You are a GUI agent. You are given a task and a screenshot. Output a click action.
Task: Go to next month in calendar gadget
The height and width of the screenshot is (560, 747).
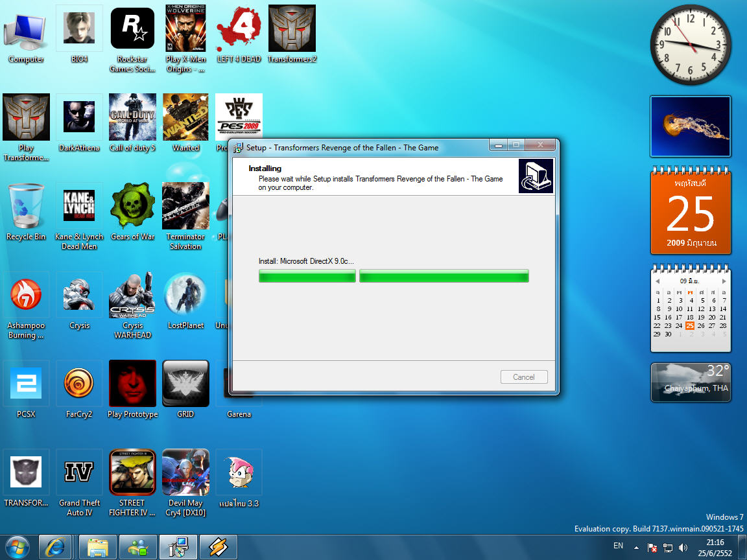click(724, 281)
